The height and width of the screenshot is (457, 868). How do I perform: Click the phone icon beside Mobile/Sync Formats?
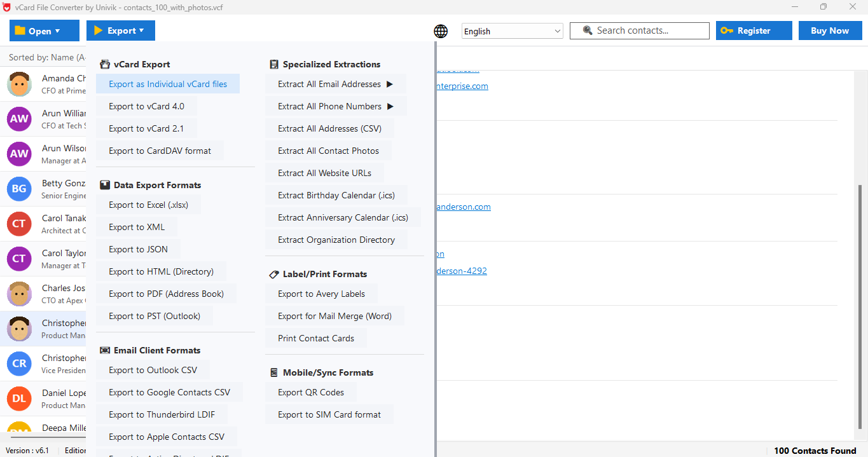[273, 372]
